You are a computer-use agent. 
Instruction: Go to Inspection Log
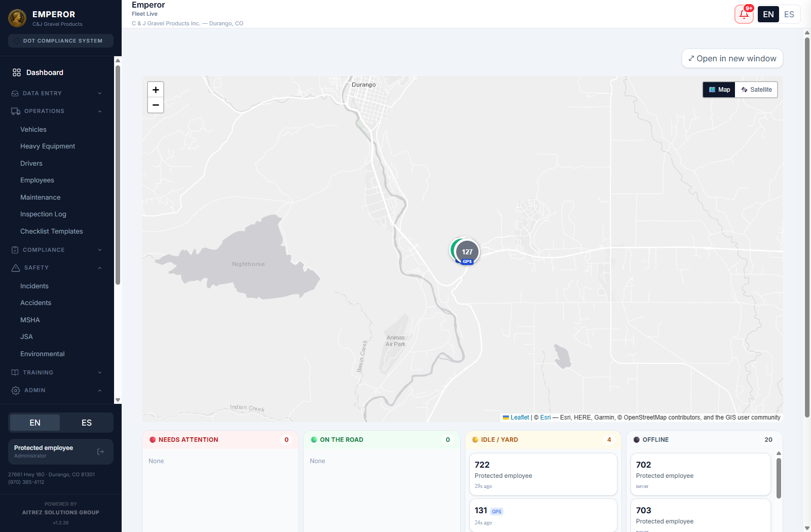click(x=43, y=214)
